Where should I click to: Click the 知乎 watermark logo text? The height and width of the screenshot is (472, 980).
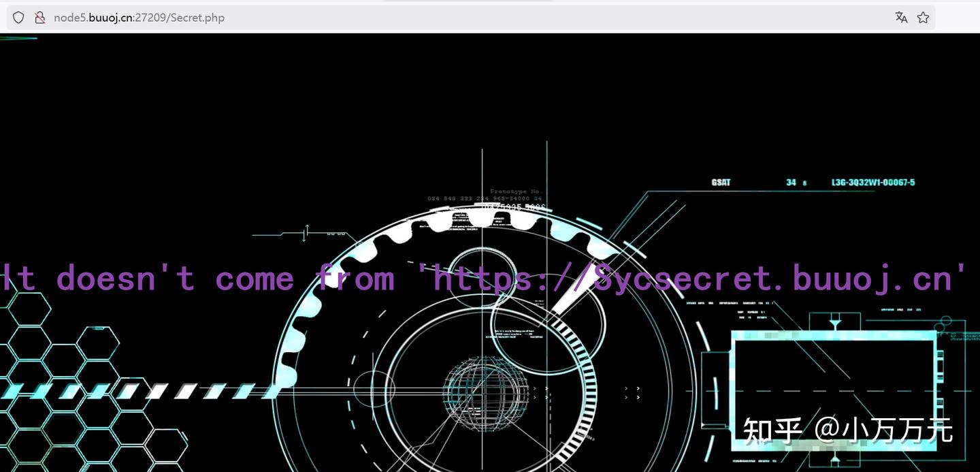pos(772,430)
